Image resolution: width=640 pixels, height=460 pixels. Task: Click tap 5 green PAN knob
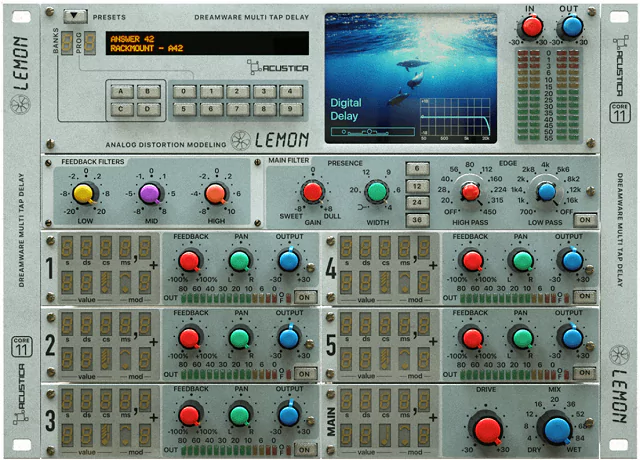click(x=522, y=338)
